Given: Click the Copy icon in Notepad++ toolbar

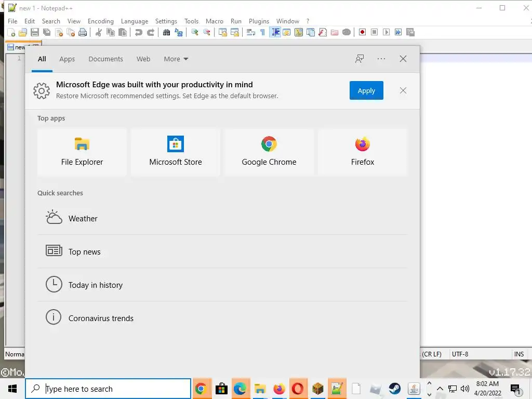Looking at the screenshot, I should click(111, 32).
